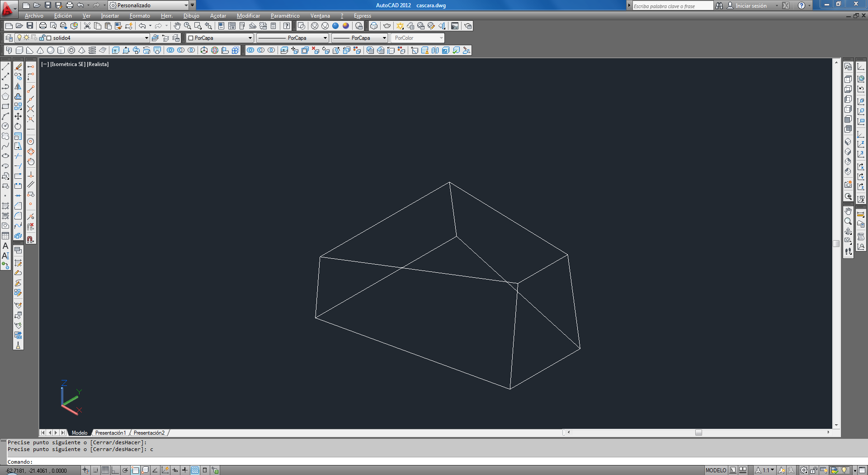
Task: Click the [Isométrica SE] view label
Action: tap(68, 64)
